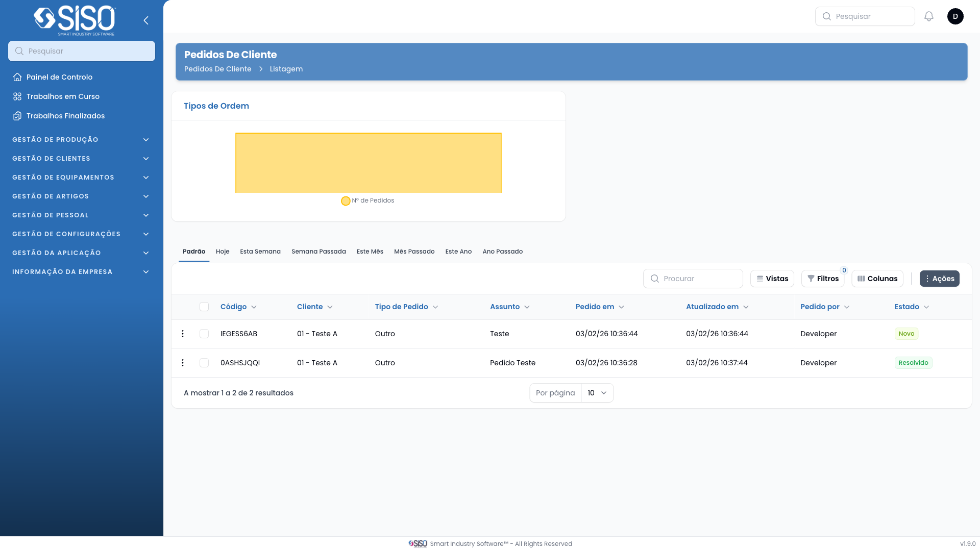Click the Filtros button
This screenshot has height=551, width=980.
click(x=823, y=279)
